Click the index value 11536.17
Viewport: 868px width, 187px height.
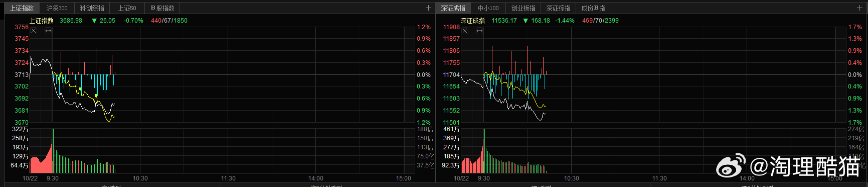[x=504, y=21]
